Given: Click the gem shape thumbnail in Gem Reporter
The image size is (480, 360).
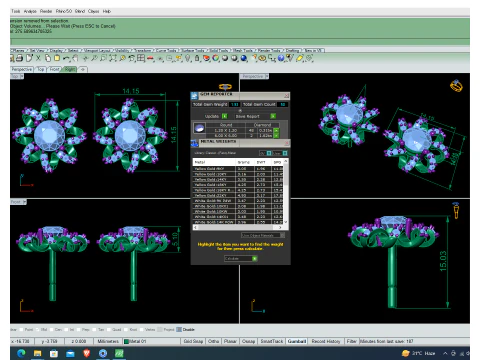Looking at the screenshot, I should click(x=199, y=128).
